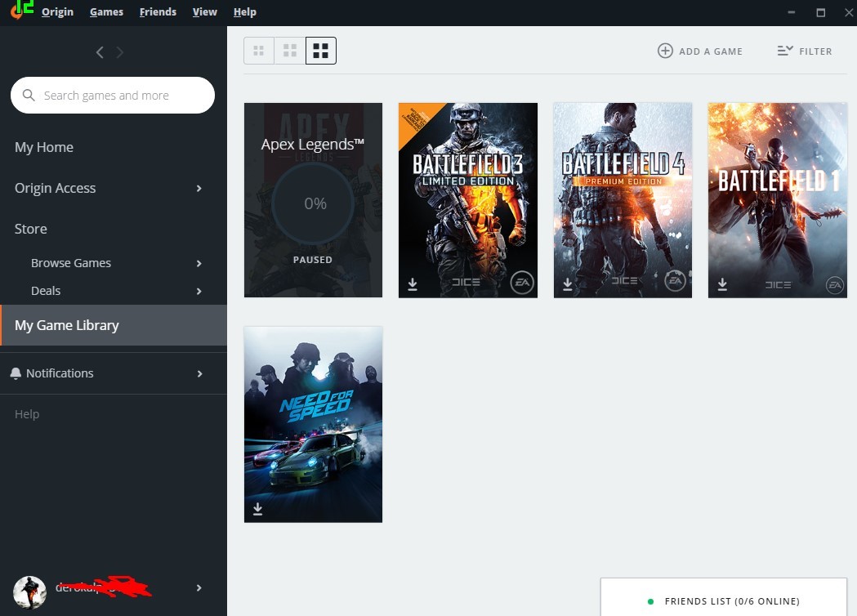Expand the Deals submenu
Screen dimensions: 857x616
[x=199, y=292]
